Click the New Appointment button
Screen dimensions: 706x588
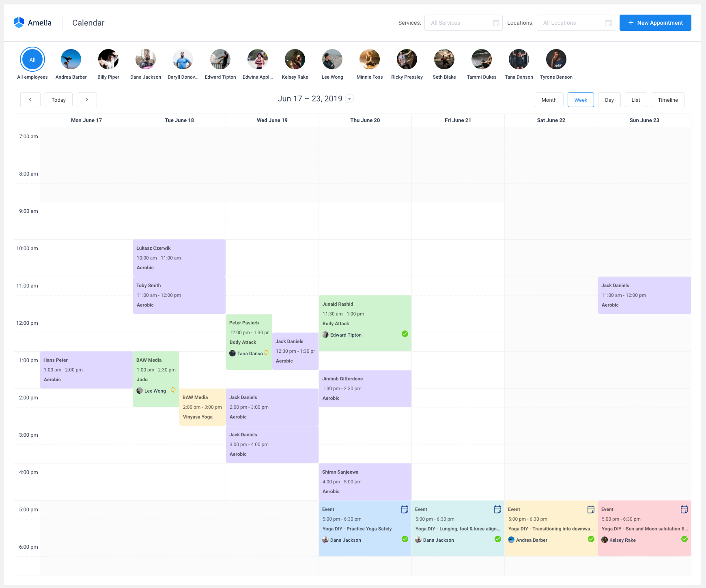click(x=655, y=23)
